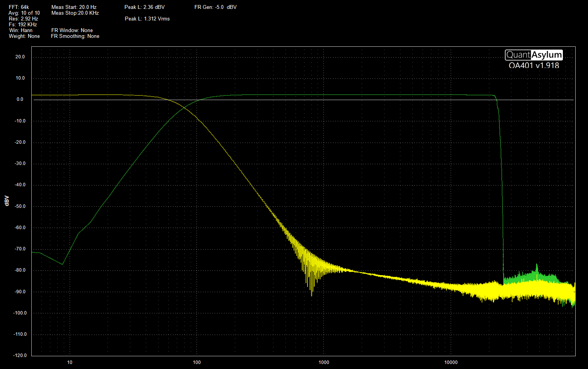Select the FR Smoothing: None label

click(x=75, y=36)
